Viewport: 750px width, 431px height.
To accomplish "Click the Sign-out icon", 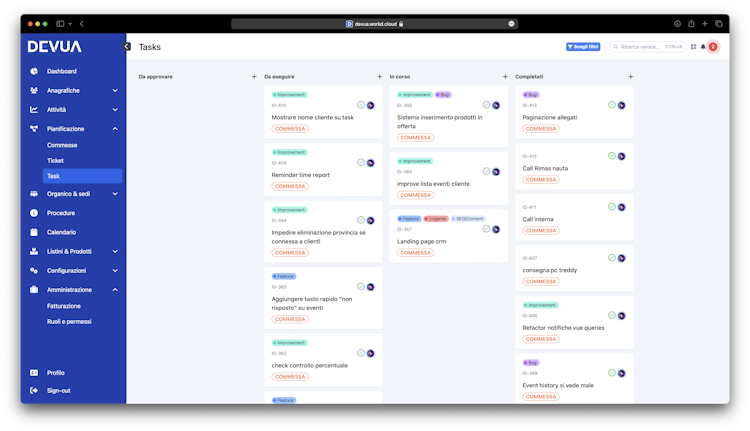I will [x=34, y=390].
